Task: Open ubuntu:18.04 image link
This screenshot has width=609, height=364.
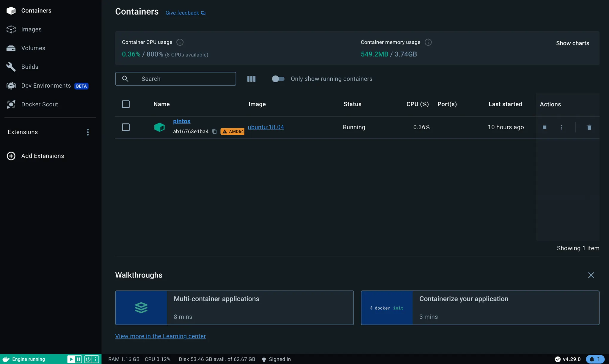Action: click(266, 127)
